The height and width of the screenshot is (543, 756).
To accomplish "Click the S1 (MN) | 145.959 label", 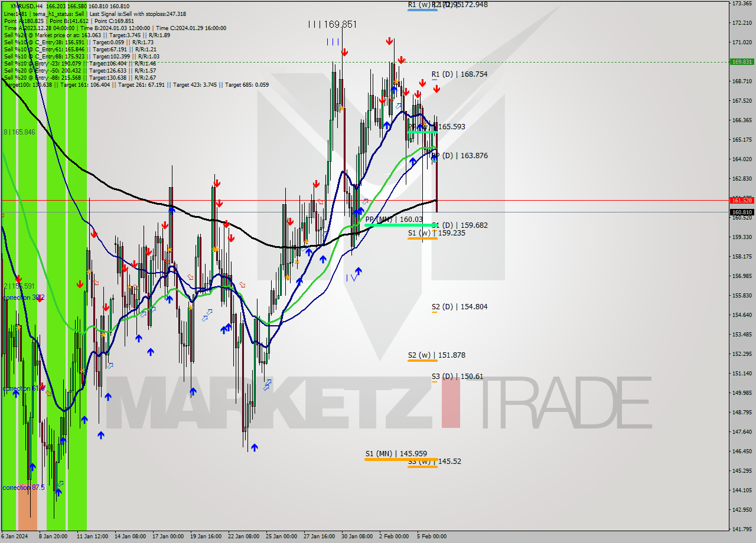I will coord(396,454).
